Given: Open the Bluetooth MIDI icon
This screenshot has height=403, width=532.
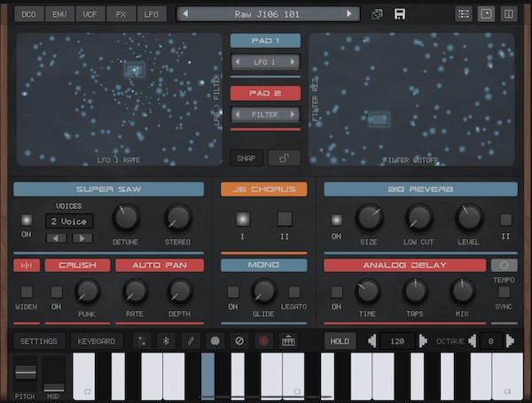Looking at the screenshot, I should click(x=166, y=341).
